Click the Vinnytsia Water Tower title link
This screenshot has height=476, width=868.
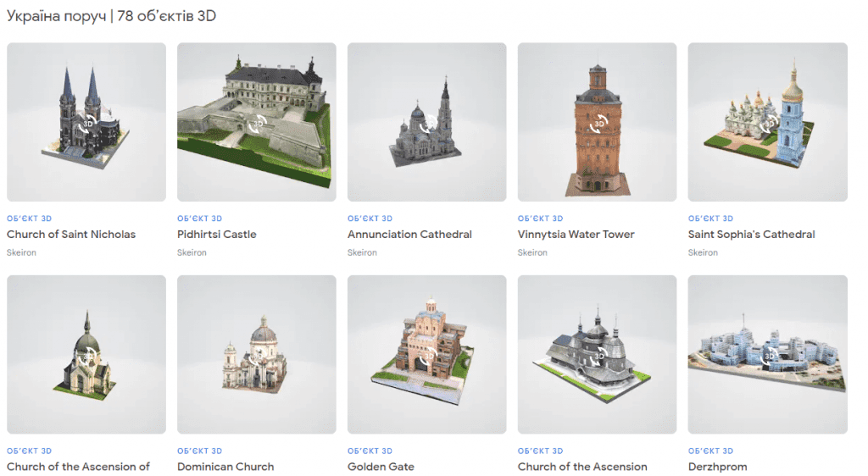click(576, 235)
